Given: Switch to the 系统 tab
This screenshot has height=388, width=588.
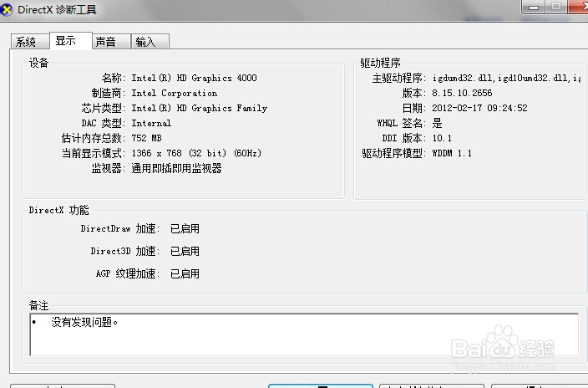Looking at the screenshot, I should (x=30, y=41).
